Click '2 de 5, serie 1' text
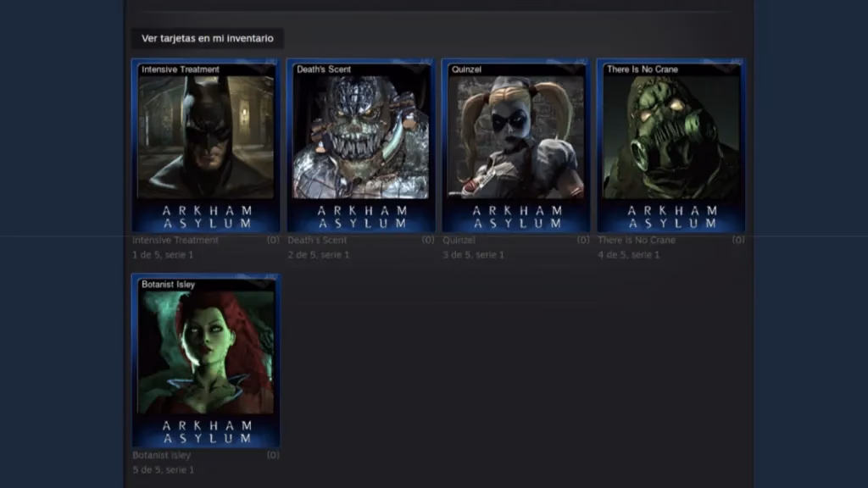The width and height of the screenshot is (868, 488). tap(319, 255)
